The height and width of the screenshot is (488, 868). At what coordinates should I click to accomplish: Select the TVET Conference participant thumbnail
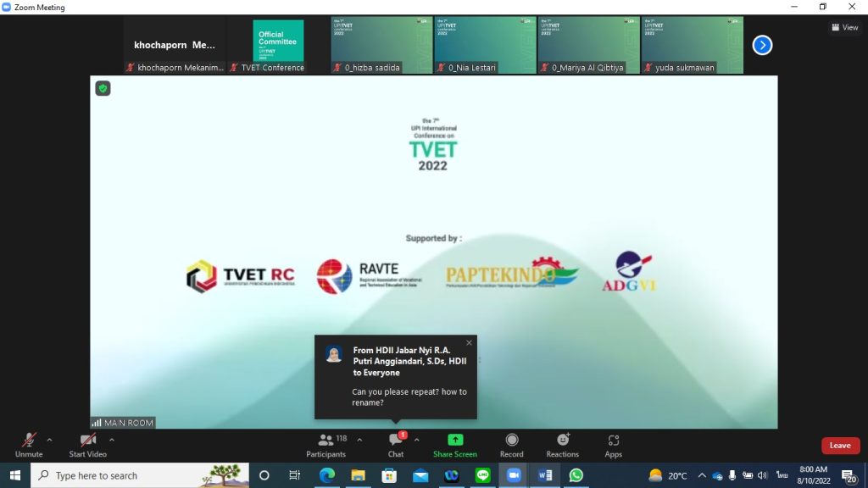278,46
